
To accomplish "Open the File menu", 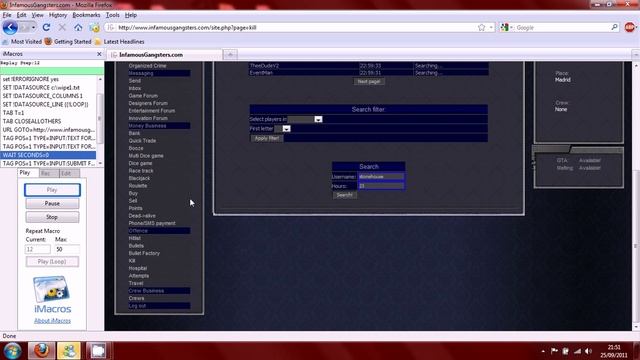I will click(7, 15).
